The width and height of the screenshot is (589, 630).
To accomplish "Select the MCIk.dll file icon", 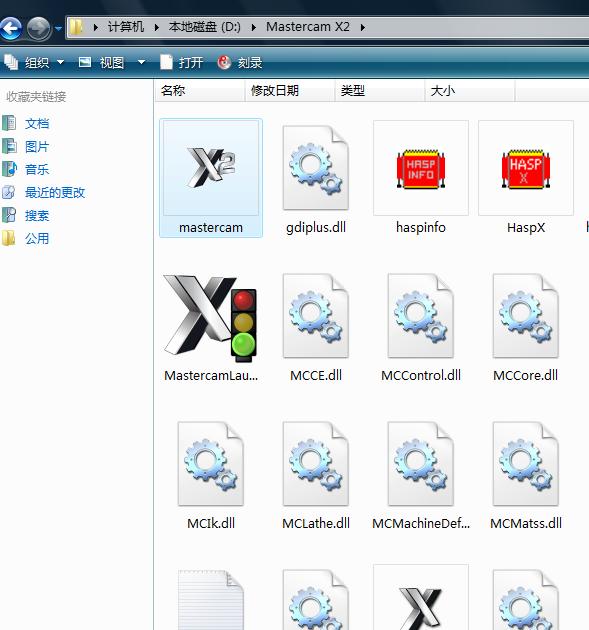I will pos(211,464).
